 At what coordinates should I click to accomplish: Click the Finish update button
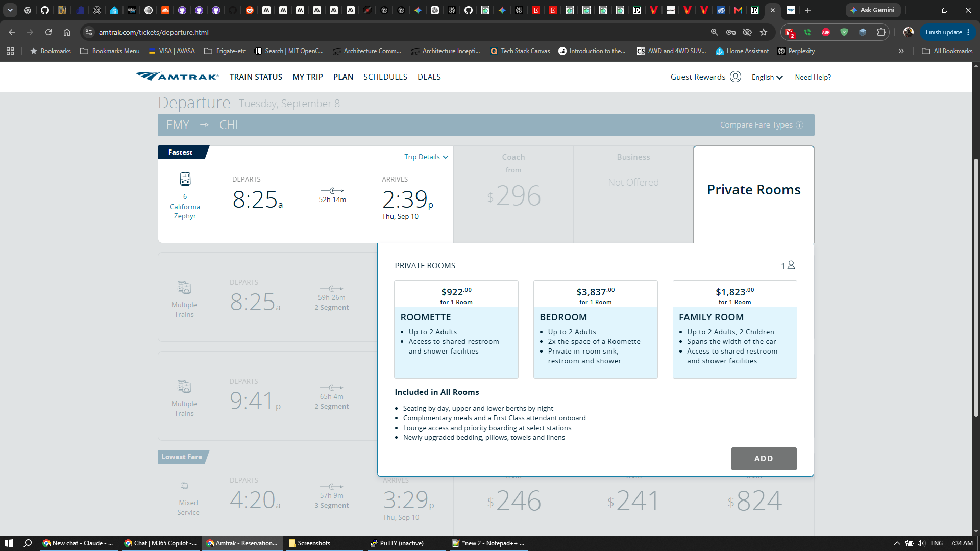pos(948,32)
